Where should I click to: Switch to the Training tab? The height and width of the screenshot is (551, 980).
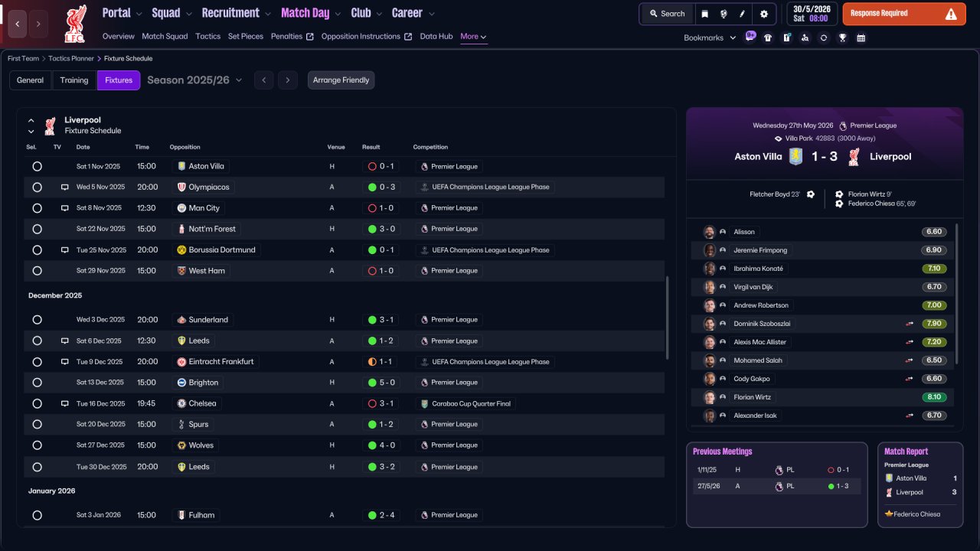(x=74, y=80)
